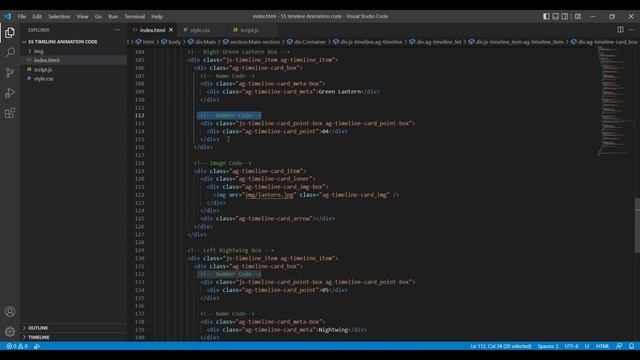640x360 pixels.
Task: Click the Green Lantern text on line 109
Action: click(340, 91)
